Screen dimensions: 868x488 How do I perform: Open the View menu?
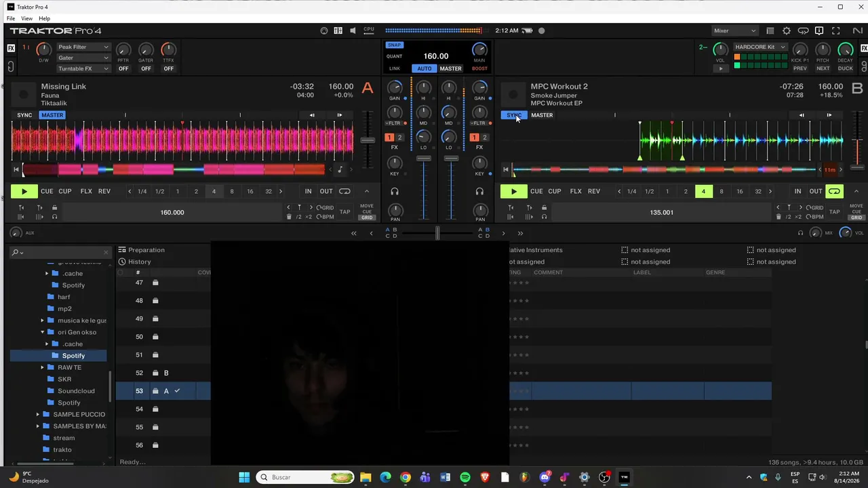coord(26,18)
